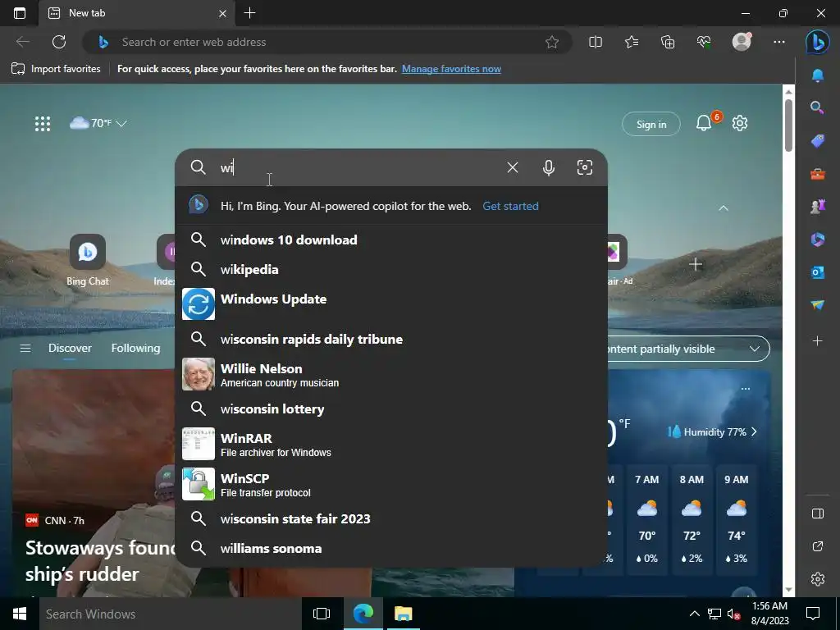The image size is (840, 630).
Task: Show hidden system tray icons
Action: tap(694, 614)
